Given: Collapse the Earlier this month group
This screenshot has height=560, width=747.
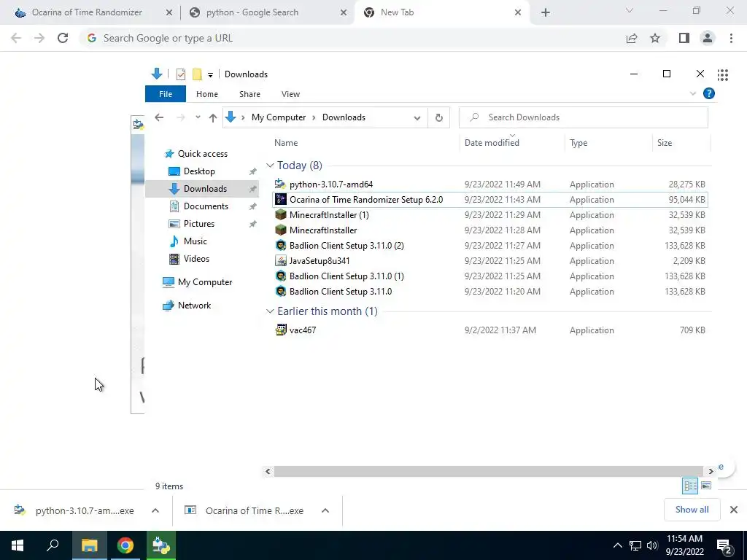Looking at the screenshot, I should coord(270,311).
